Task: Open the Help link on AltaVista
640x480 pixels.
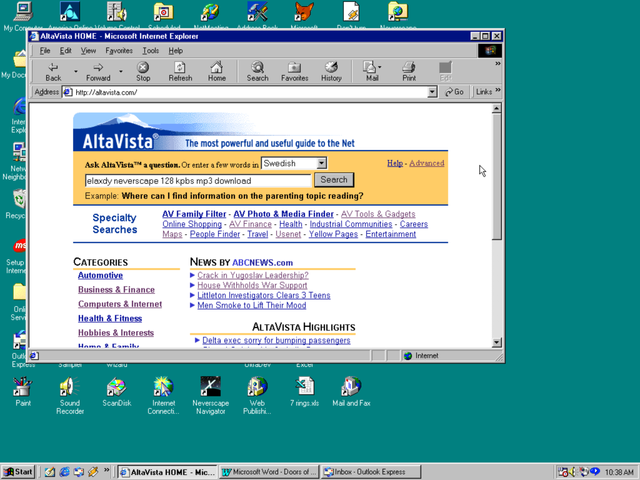Action: (x=395, y=163)
